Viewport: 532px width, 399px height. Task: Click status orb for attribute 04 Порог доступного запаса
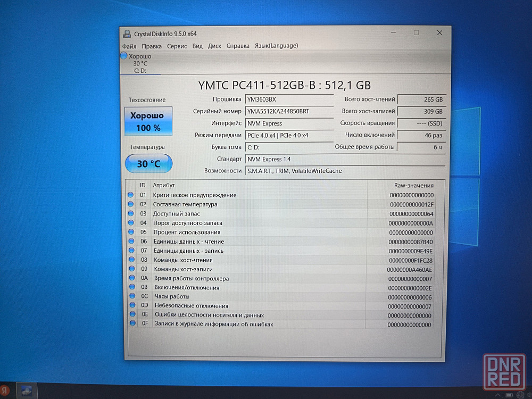pos(131,222)
